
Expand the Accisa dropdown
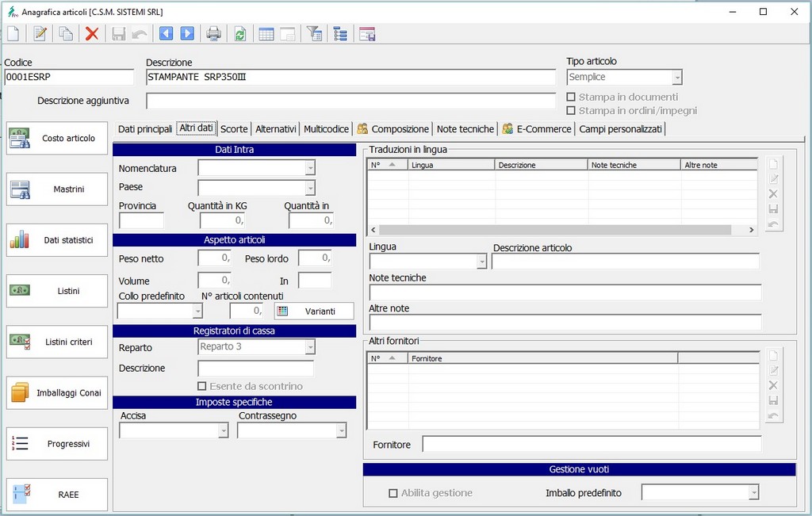[x=223, y=430]
